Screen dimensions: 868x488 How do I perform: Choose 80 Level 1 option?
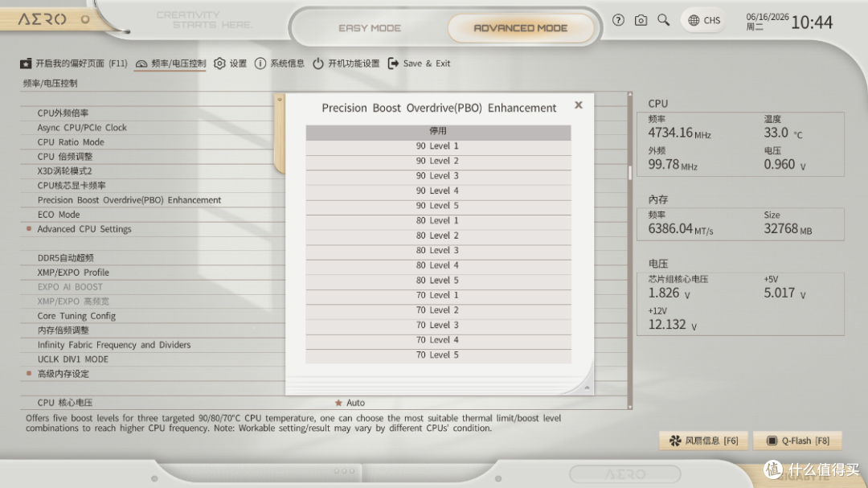438,221
